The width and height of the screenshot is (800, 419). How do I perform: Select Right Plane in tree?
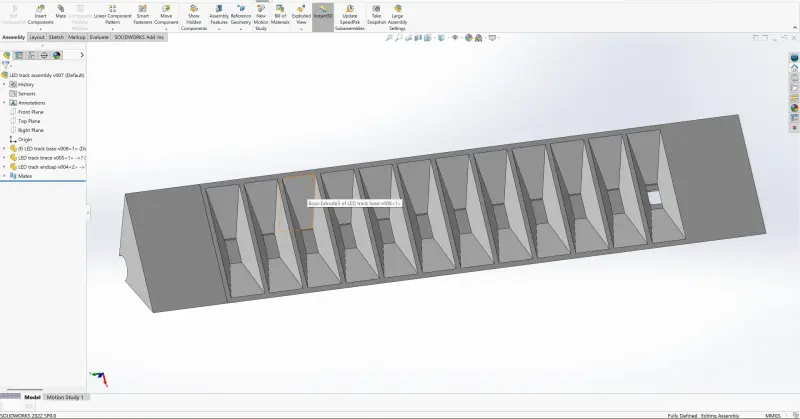click(x=31, y=130)
